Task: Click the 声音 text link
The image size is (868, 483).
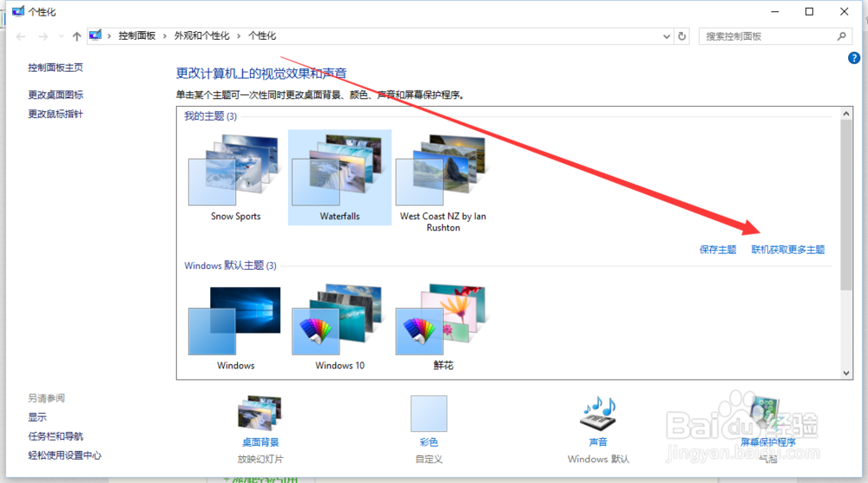Action: tap(598, 442)
